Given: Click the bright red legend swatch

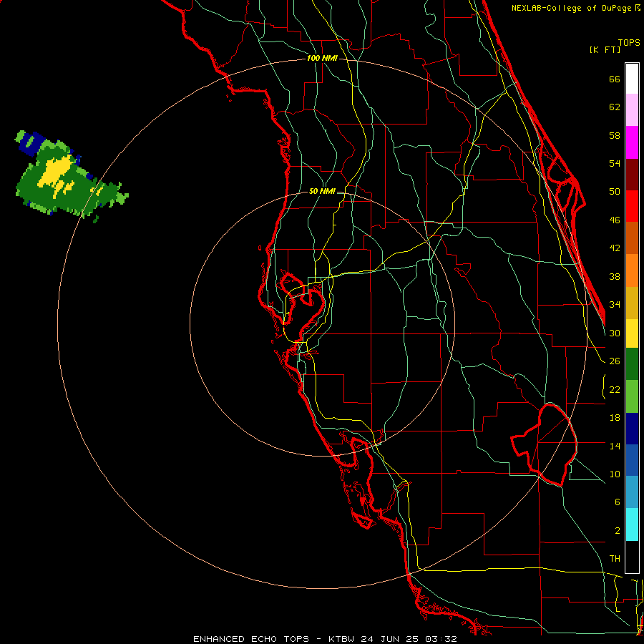Looking at the screenshot, I should pyautogui.click(x=632, y=206).
